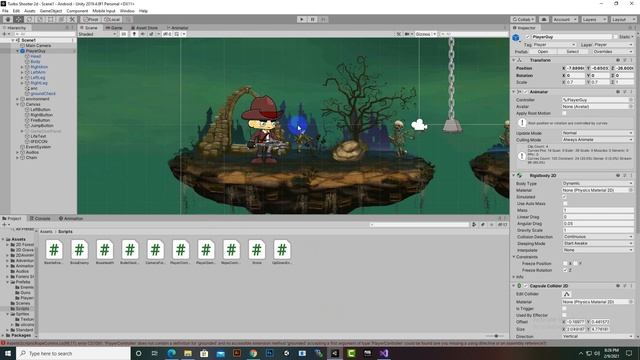Open File Explorer from the taskbar
This screenshot has width=640, height=360.
tap(188, 353)
